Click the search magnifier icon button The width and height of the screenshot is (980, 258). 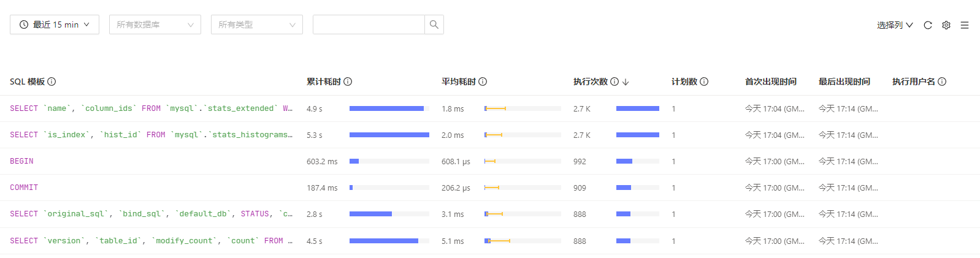click(434, 25)
